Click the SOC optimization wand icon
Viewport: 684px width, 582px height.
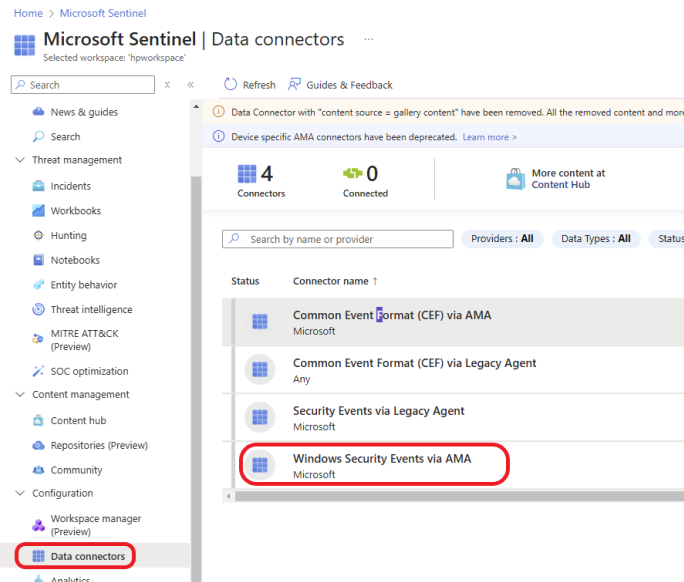point(38,371)
